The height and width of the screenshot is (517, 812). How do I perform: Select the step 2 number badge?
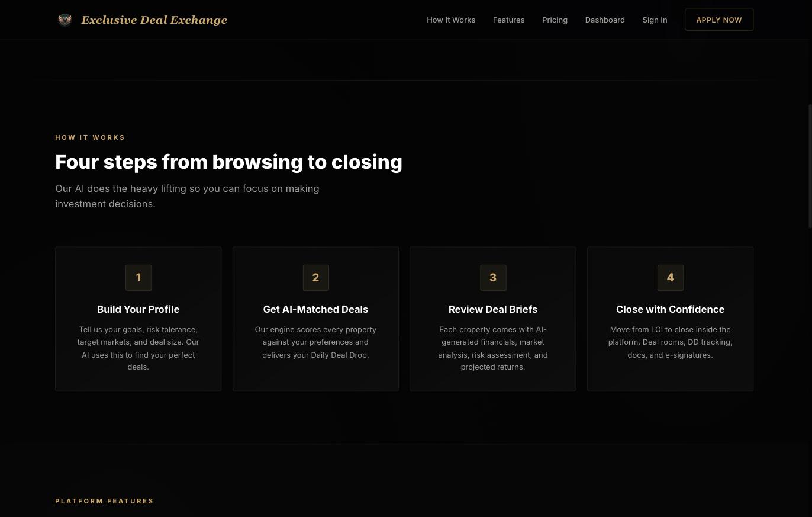[x=315, y=278]
